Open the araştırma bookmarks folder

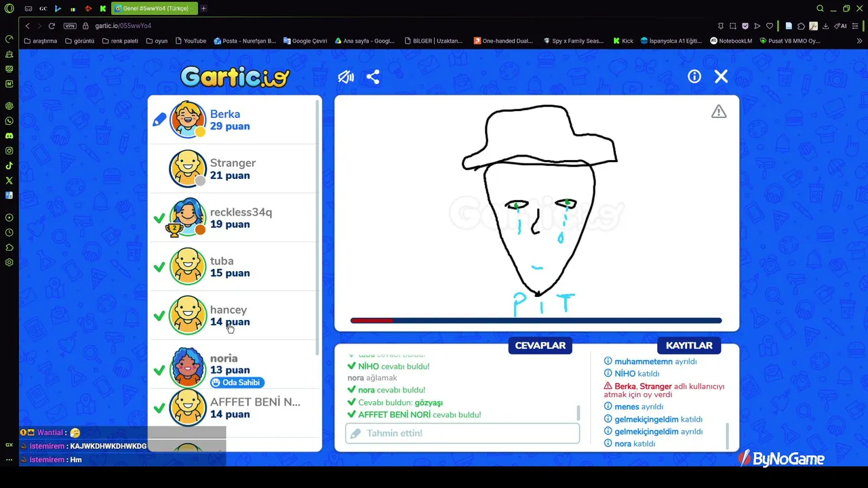pos(41,41)
